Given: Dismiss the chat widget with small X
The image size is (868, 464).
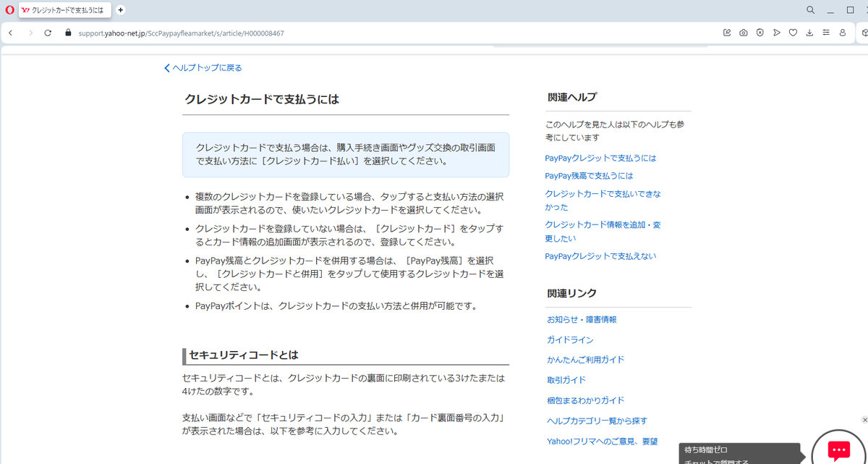Looking at the screenshot, I should (x=864, y=420).
